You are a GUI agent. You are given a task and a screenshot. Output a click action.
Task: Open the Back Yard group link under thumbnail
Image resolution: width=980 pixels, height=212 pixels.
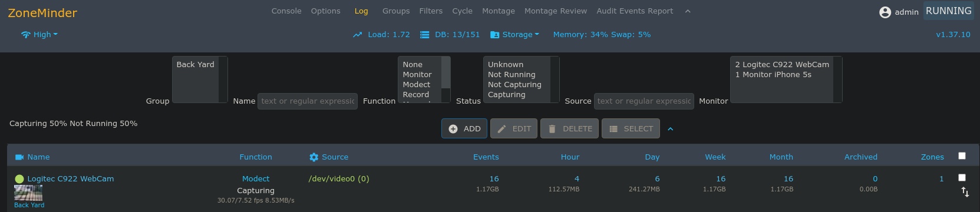(x=29, y=206)
